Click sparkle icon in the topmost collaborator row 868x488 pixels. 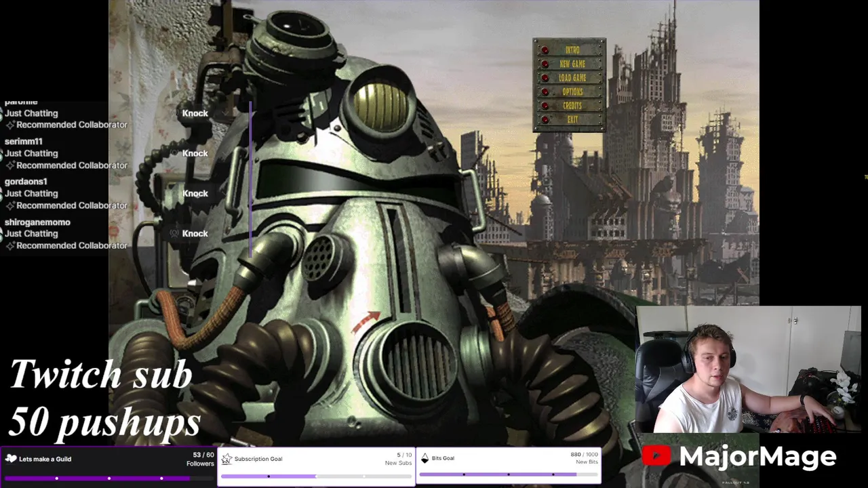[x=10, y=125]
